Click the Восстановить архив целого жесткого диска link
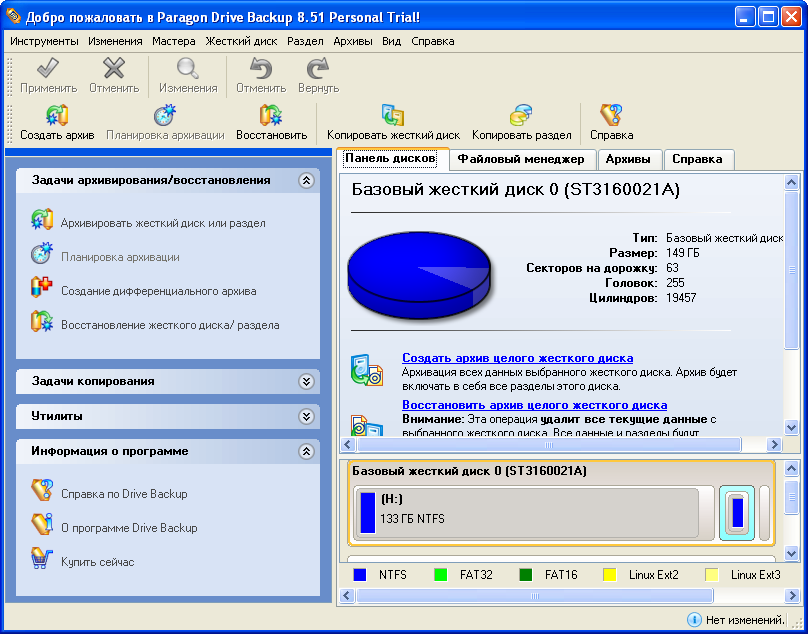 [534, 405]
